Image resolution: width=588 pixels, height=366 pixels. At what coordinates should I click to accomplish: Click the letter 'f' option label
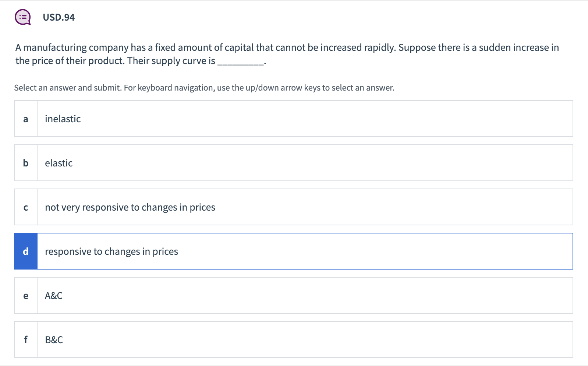pyautogui.click(x=26, y=339)
